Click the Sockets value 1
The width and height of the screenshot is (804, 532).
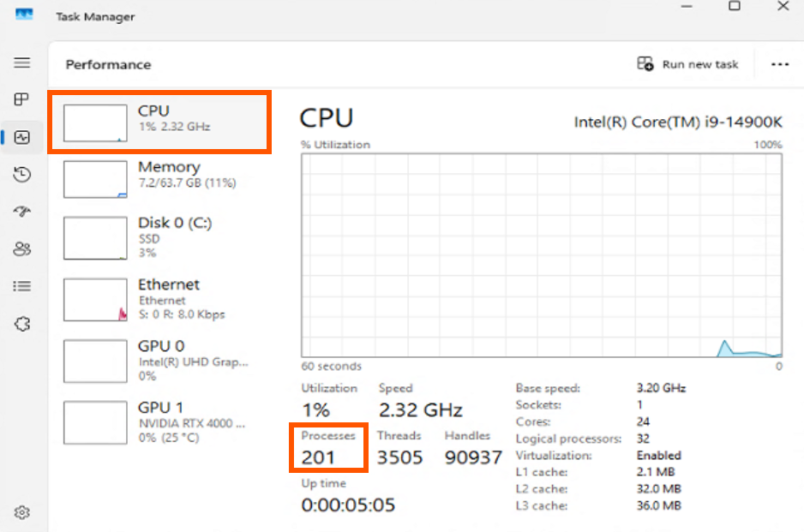tap(639, 404)
